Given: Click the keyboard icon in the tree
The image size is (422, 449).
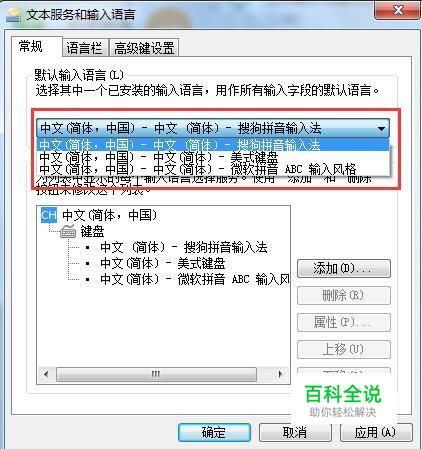Looking at the screenshot, I should click(69, 231).
